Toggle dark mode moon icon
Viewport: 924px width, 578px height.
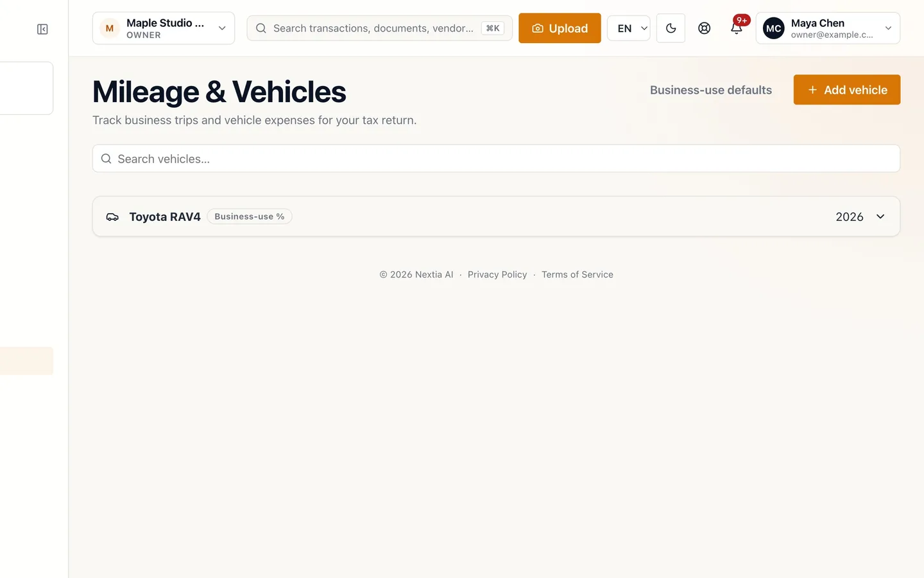(x=671, y=28)
